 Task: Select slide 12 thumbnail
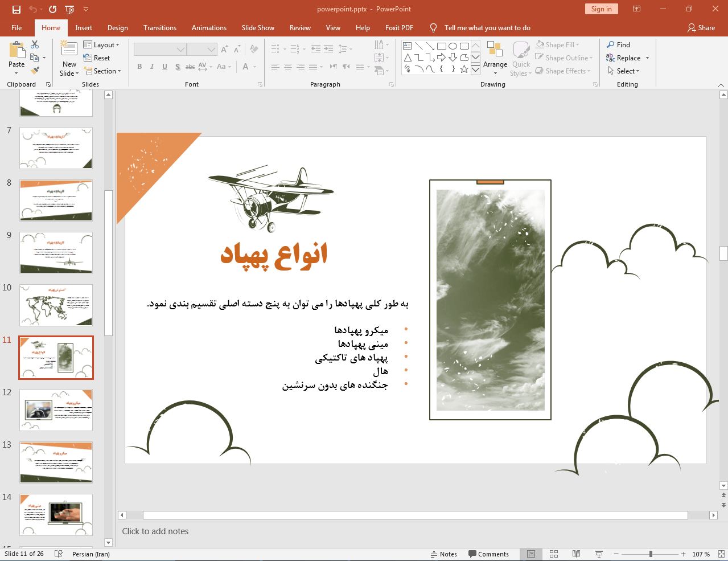coord(56,410)
